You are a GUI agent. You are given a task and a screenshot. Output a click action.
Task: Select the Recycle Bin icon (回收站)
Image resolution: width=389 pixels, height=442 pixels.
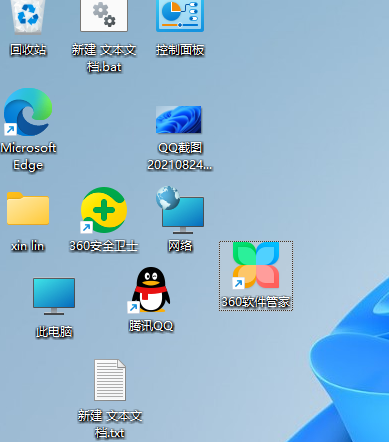28,17
